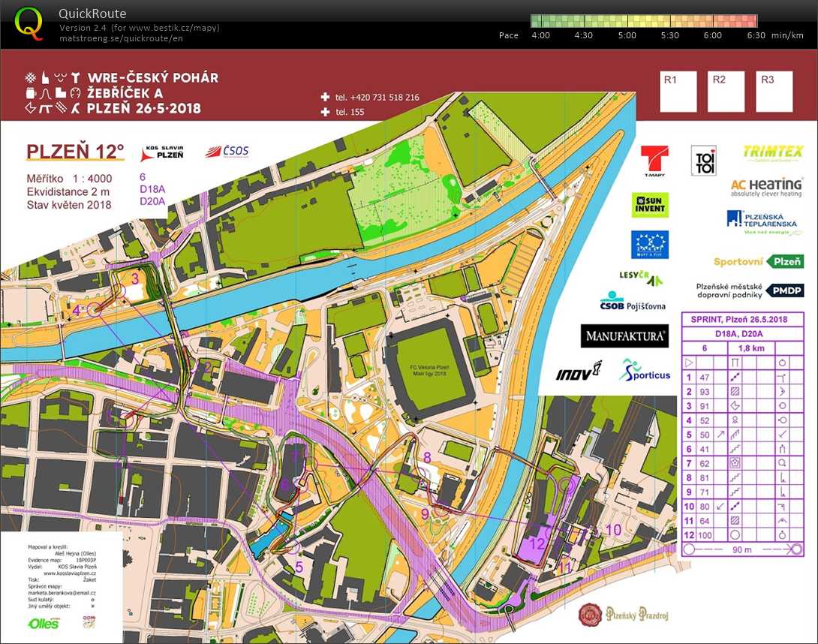Click the R1 box
This screenshot has width=818, height=644.
point(678,92)
